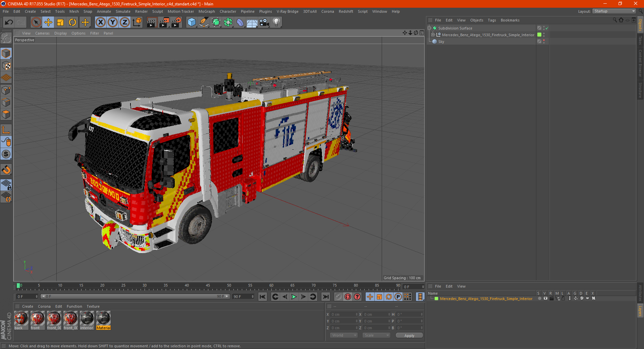Toggle Sky object visibility dots
The width and height of the screenshot is (644, 349).
[x=544, y=42]
